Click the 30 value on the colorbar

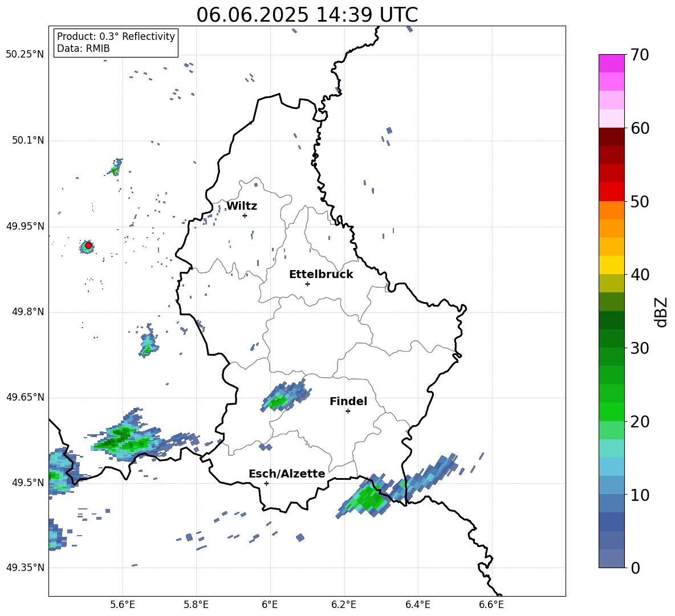point(640,348)
